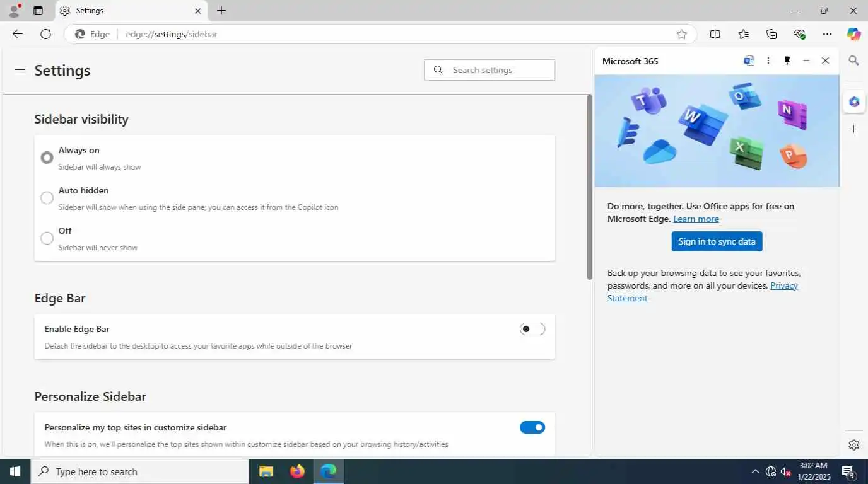Image resolution: width=868 pixels, height=484 pixels.
Task: Open Settings and more ellipsis menu
Action: click(827, 34)
